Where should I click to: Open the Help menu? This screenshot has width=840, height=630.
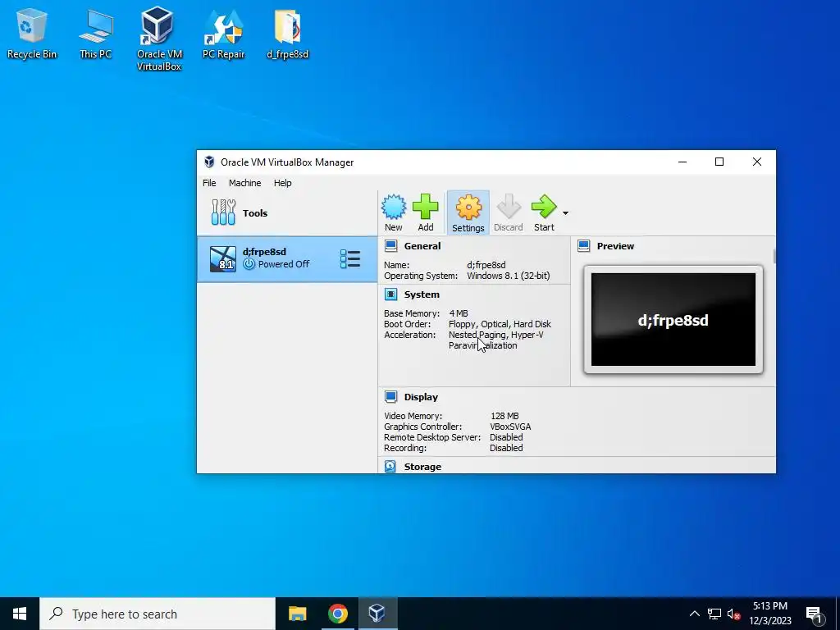click(x=282, y=183)
